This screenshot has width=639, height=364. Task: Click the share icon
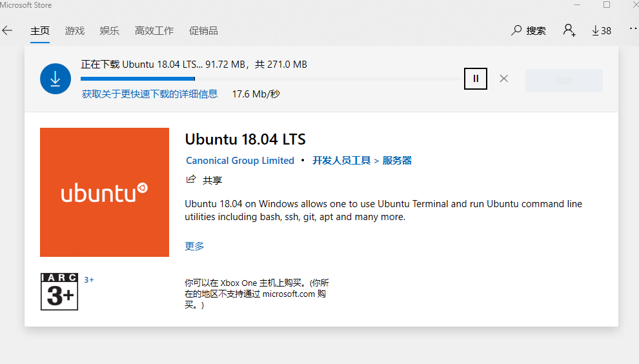tap(191, 179)
